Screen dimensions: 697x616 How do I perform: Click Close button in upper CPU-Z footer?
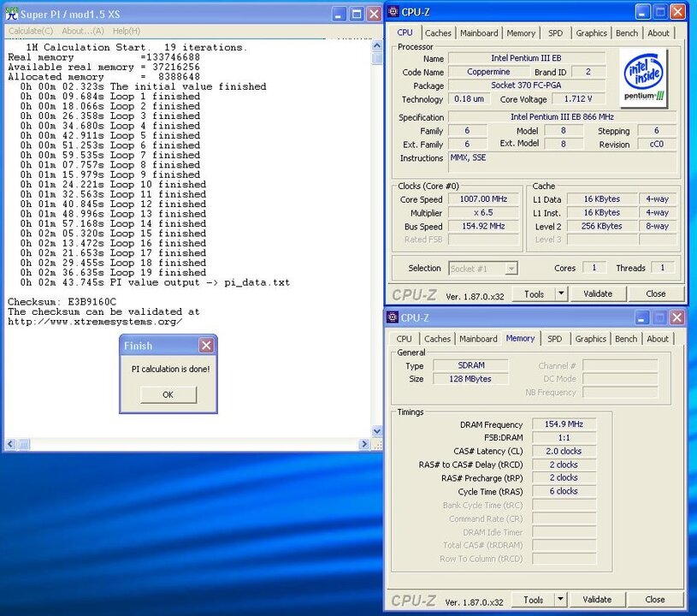[x=656, y=294]
